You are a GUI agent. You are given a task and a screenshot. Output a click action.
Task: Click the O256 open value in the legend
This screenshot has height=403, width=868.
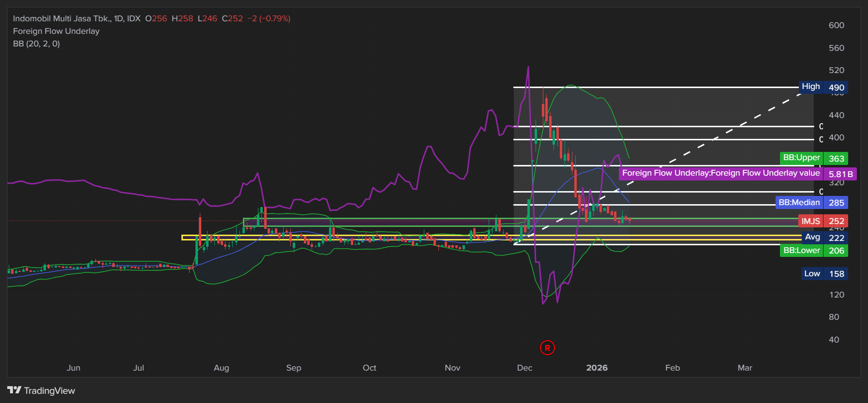point(156,18)
